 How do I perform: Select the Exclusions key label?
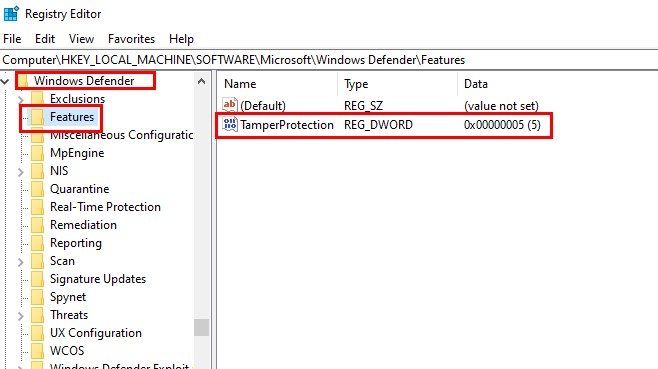(77, 99)
